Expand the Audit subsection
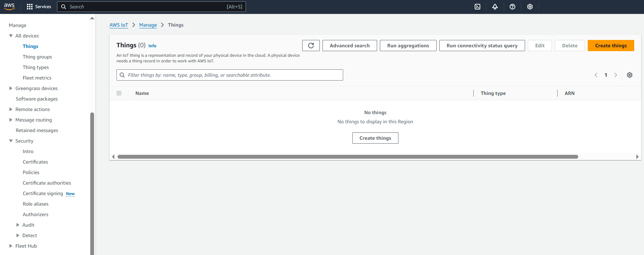This screenshot has height=255, width=644. [18, 225]
